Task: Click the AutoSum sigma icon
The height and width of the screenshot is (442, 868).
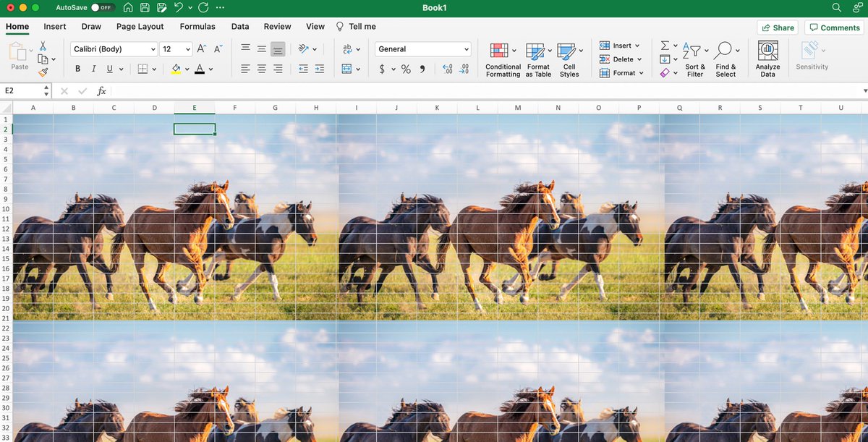Action: pyautogui.click(x=665, y=46)
